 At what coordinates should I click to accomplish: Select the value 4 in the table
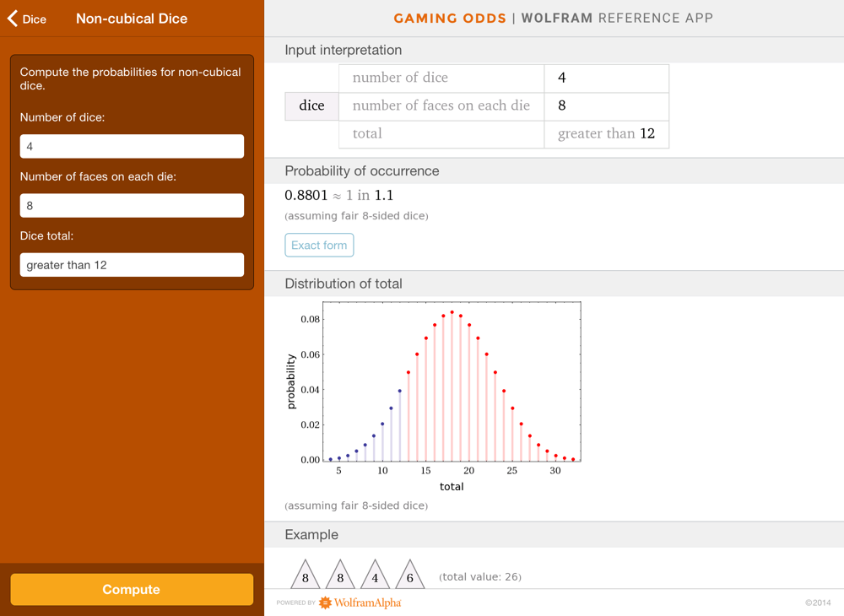click(x=561, y=78)
